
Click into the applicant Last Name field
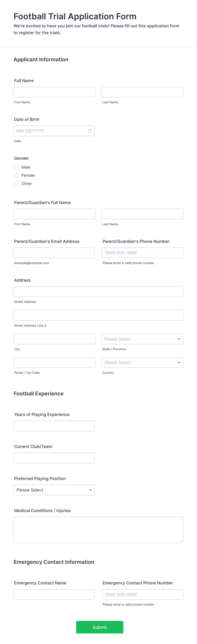pyautogui.click(x=142, y=92)
